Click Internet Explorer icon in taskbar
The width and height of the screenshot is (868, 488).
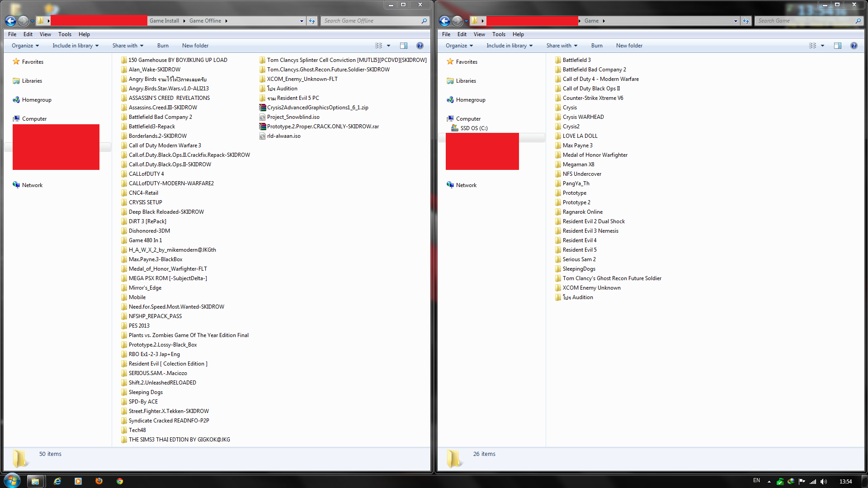click(57, 481)
